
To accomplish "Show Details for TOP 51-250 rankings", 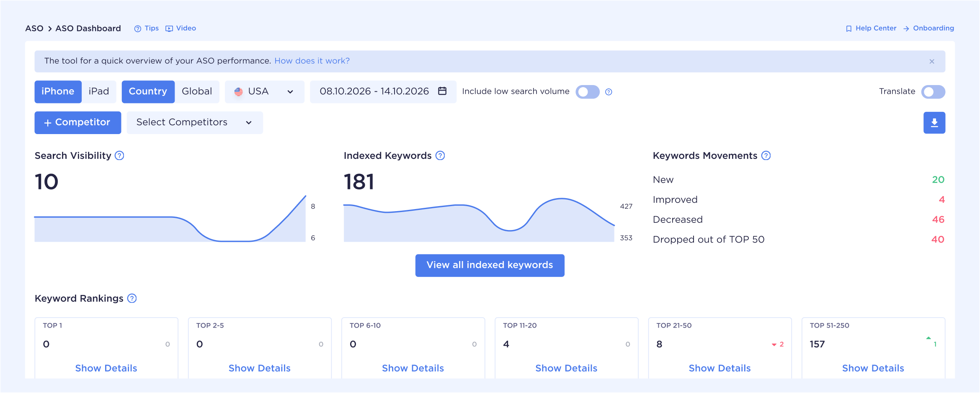I will coord(873,368).
